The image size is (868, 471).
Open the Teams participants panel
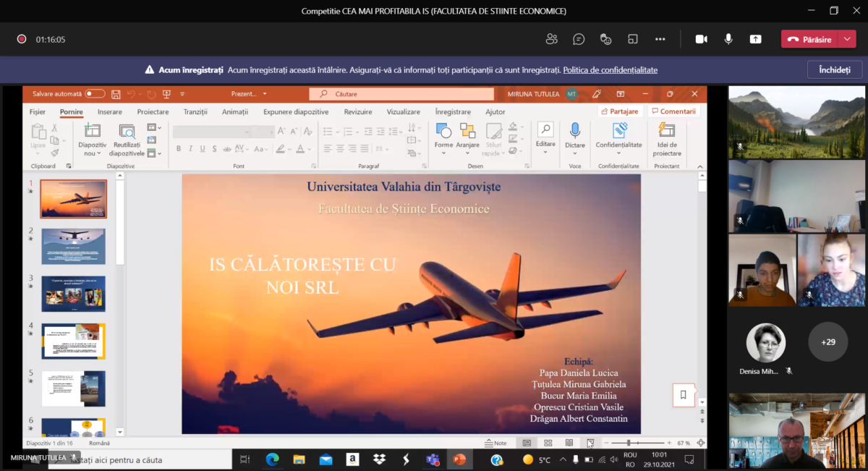click(x=552, y=39)
